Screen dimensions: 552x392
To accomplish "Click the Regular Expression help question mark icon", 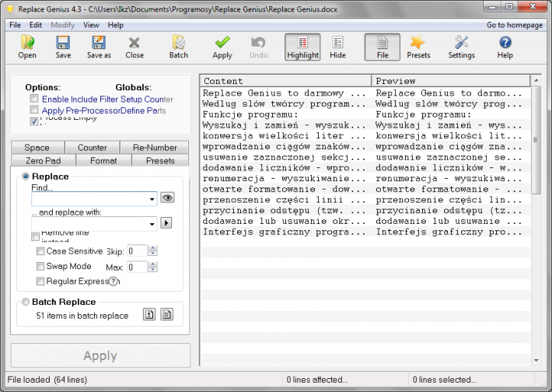I will pos(113,282).
